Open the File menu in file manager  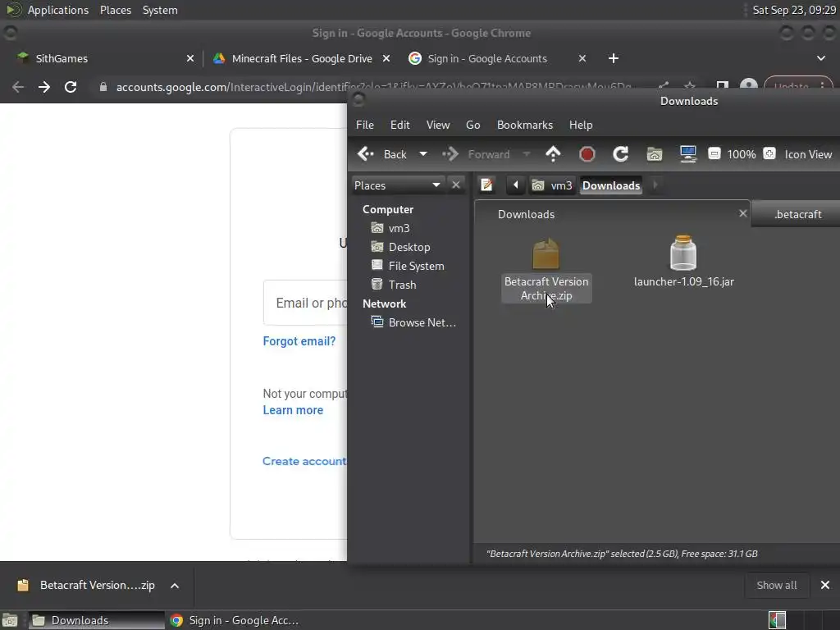[365, 125]
